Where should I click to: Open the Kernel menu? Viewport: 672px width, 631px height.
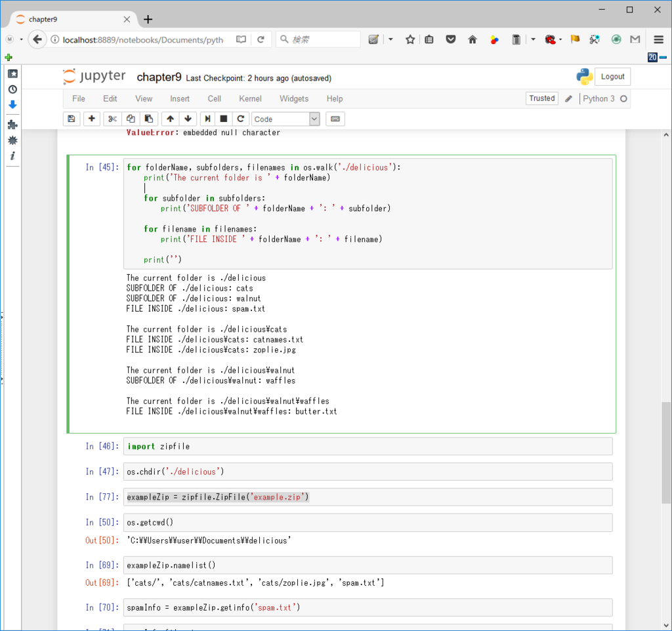pyautogui.click(x=250, y=98)
